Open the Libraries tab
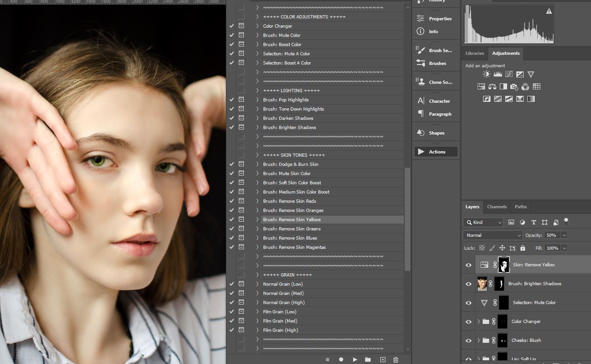 point(474,53)
